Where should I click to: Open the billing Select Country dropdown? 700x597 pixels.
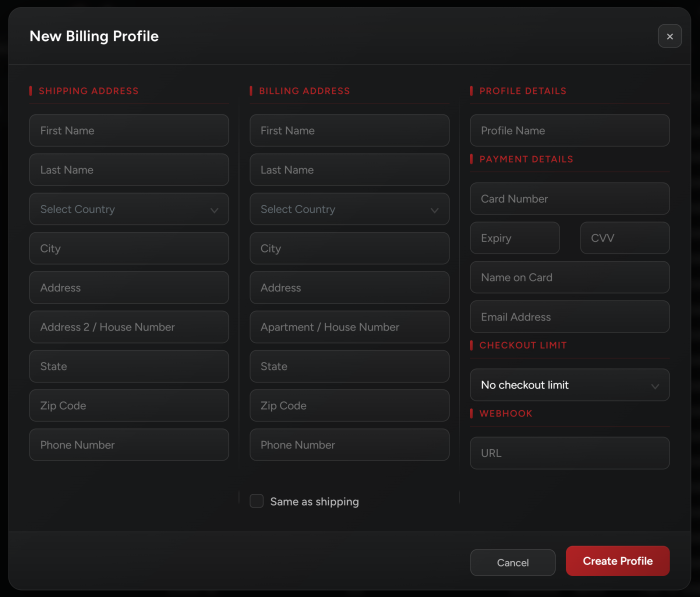(349, 209)
